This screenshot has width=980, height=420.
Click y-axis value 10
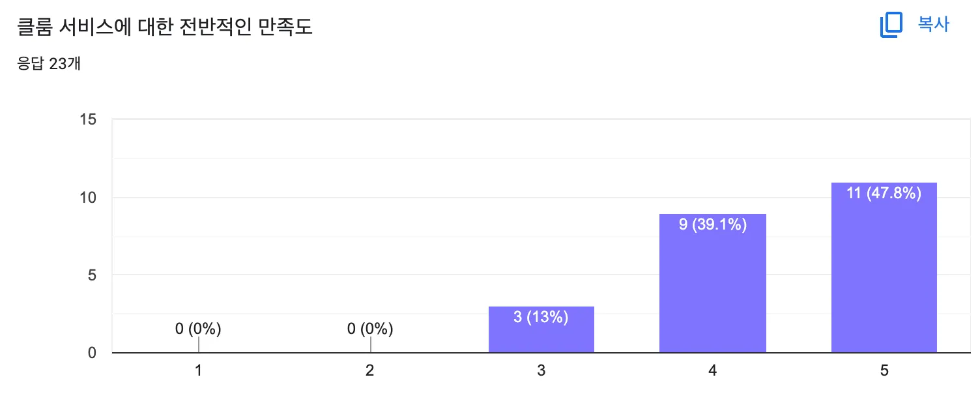pyautogui.click(x=89, y=198)
